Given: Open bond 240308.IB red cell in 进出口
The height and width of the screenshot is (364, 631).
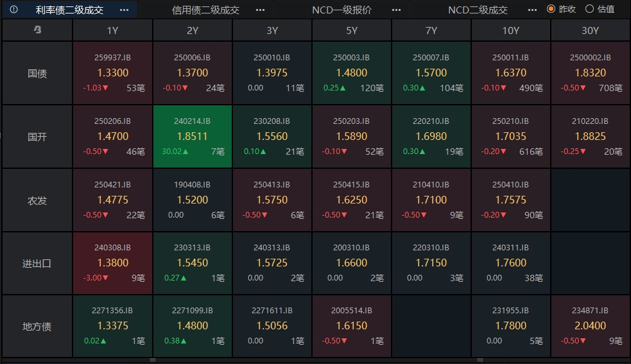Looking at the screenshot, I should [x=113, y=263].
